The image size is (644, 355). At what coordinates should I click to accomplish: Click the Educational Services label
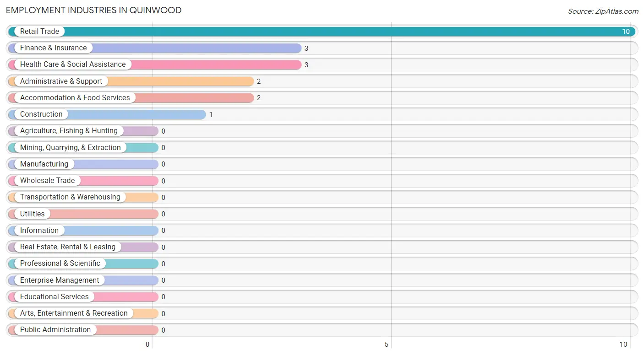point(55,296)
